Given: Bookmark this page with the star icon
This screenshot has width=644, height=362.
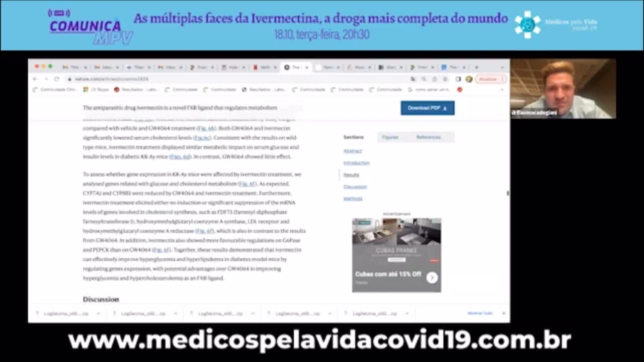Looking at the screenshot, I should click(445, 79).
